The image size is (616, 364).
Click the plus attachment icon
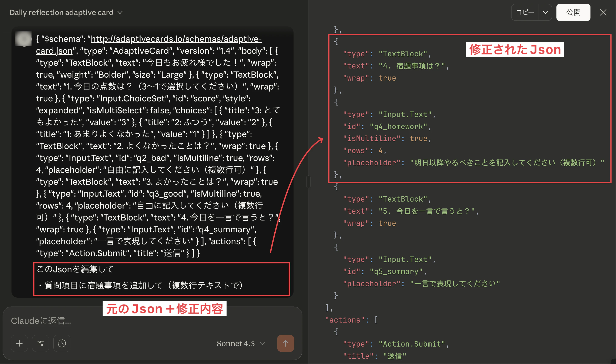coord(19,343)
